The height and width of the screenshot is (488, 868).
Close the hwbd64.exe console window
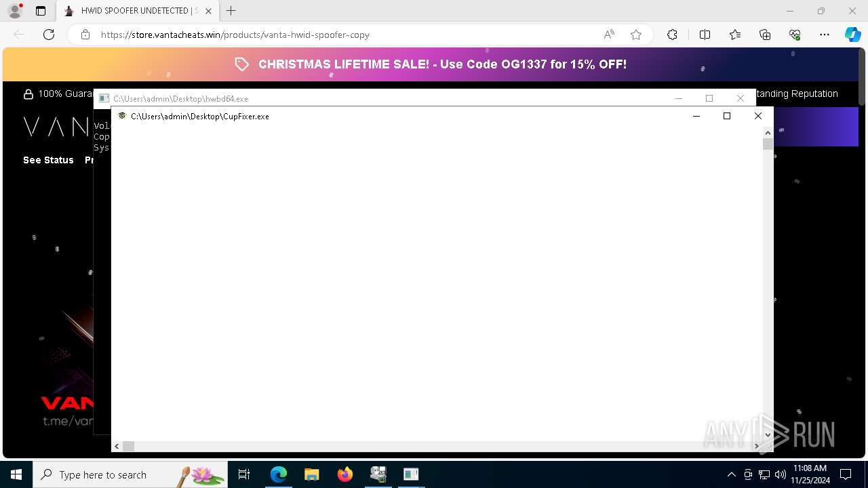pyautogui.click(x=741, y=98)
